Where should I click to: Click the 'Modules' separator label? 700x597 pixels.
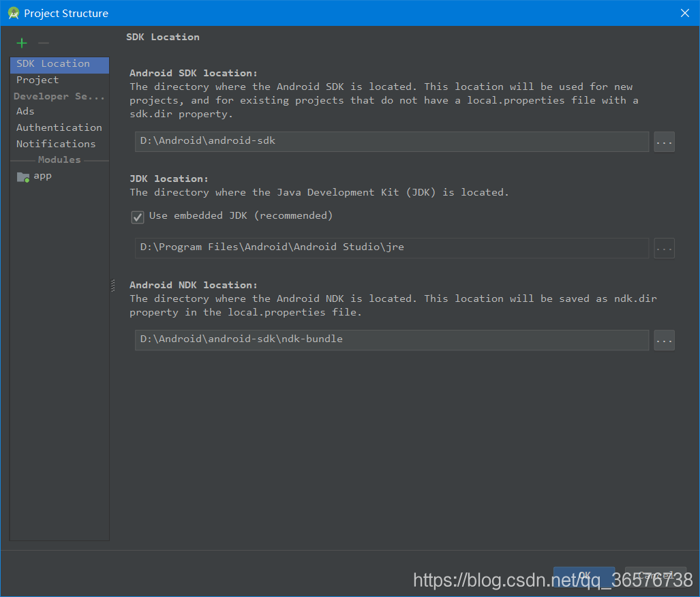(x=59, y=160)
